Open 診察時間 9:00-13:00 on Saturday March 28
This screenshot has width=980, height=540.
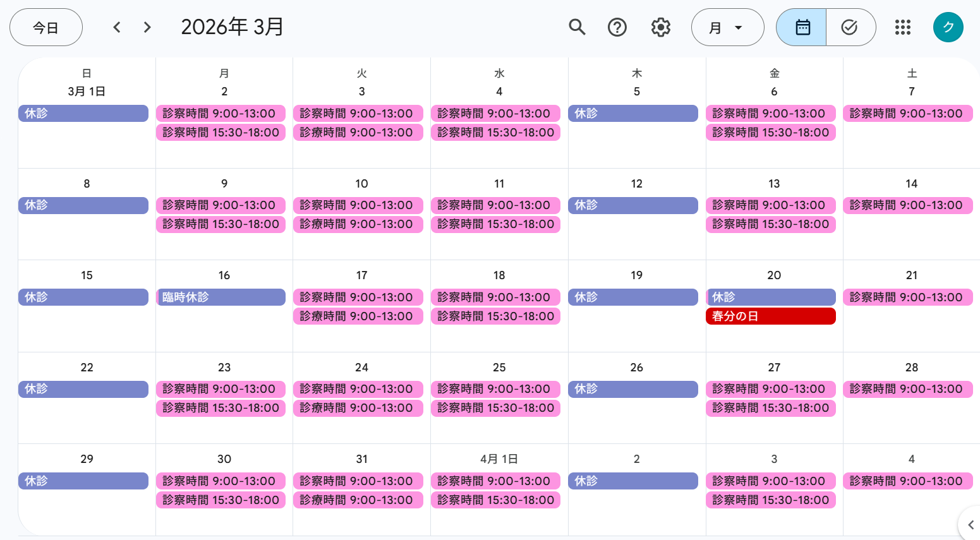(907, 389)
